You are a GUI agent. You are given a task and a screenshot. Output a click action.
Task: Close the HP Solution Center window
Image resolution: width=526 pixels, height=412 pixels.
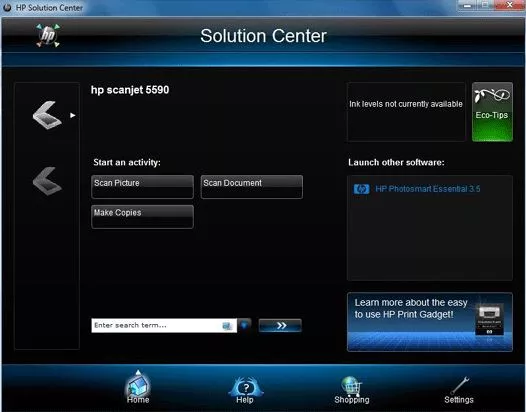tap(510, 5)
